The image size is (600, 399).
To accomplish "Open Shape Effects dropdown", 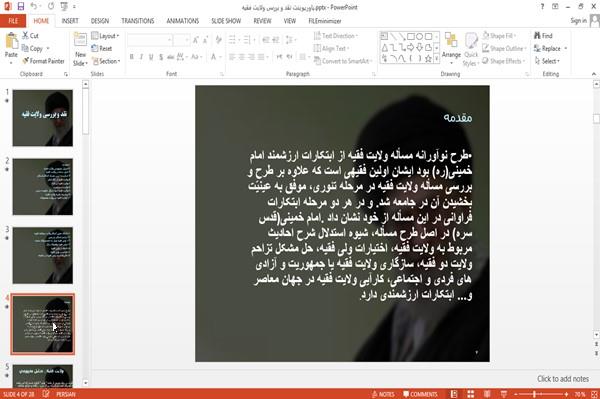I will point(503,61).
